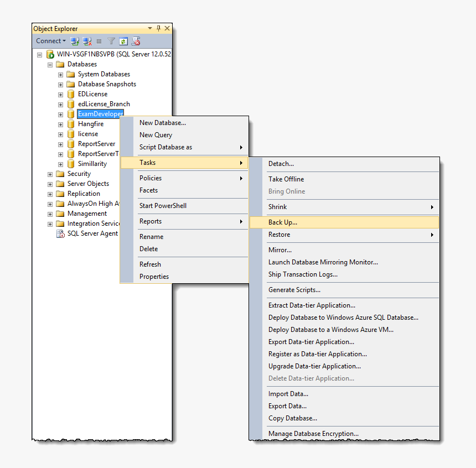The width and height of the screenshot is (476, 468).
Task: Select Detach from the Tasks submenu
Action: [281, 163]
